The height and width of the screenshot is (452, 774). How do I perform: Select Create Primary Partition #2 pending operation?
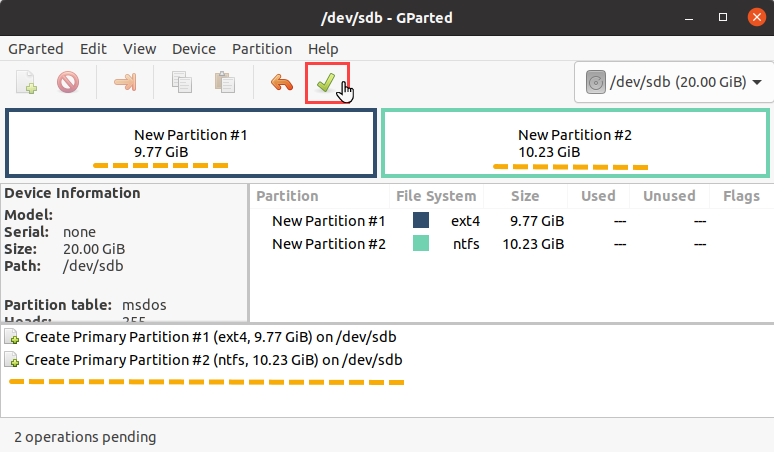point(213,360)
